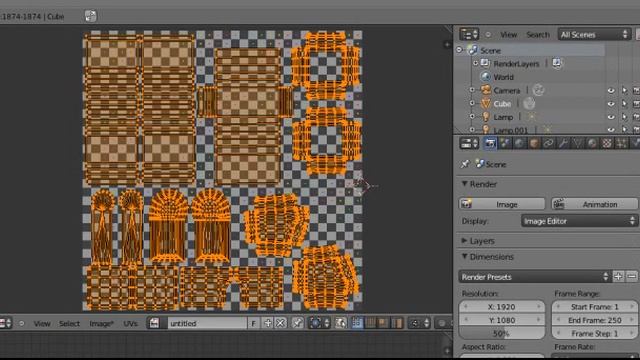Screen dimensions: 640x360
Task: Open the UV editor View menu
Action: point(42,323)
